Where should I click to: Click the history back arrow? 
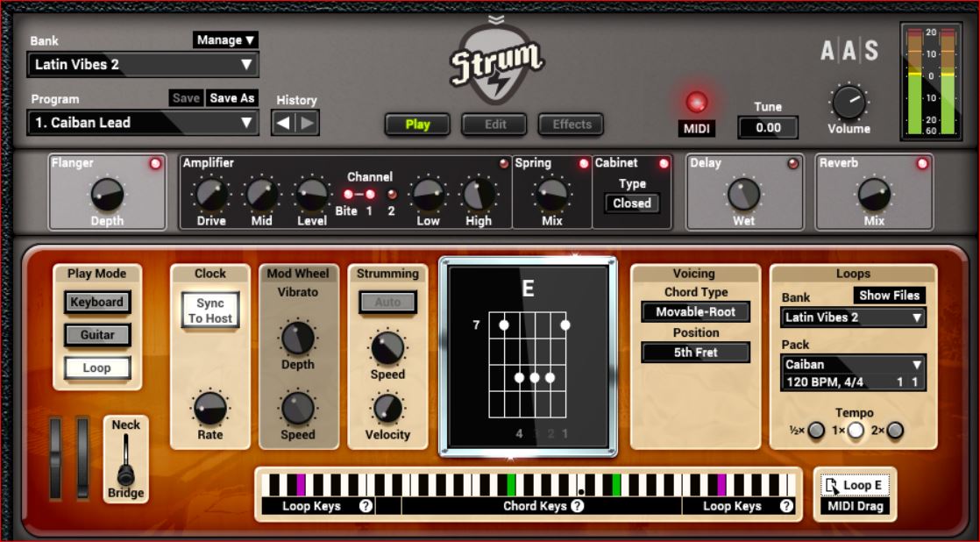click(x=283, y=123)
